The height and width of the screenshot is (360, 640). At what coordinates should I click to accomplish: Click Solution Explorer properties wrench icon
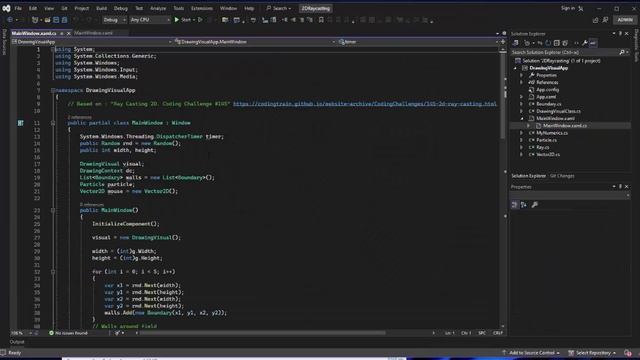(584, 43)
